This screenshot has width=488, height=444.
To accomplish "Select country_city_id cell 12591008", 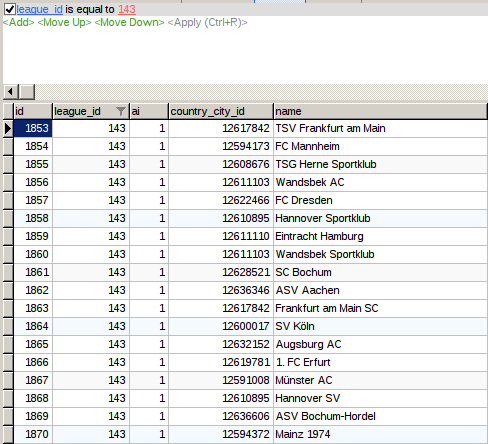I will tap(221, 380).
